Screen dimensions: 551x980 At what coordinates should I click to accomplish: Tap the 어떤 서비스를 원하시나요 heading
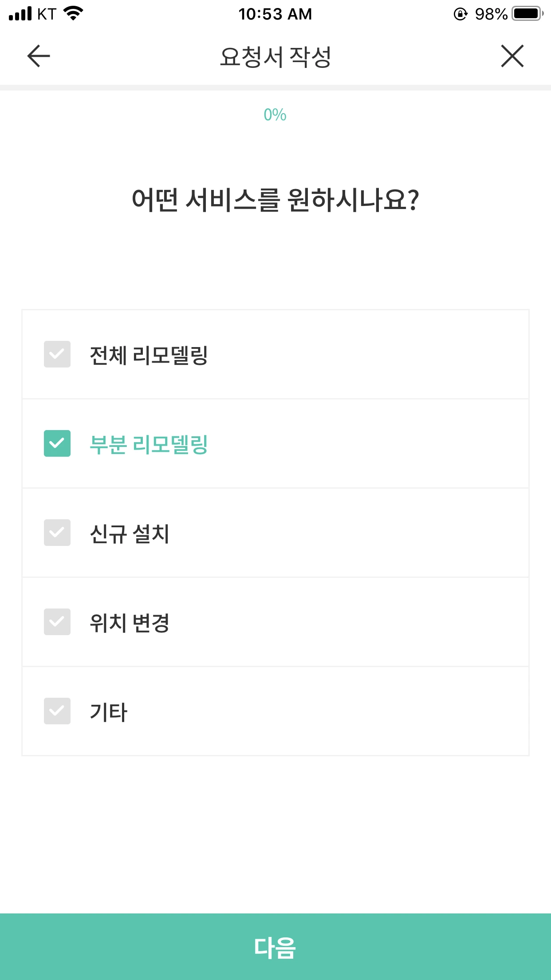tap(275, 200)
